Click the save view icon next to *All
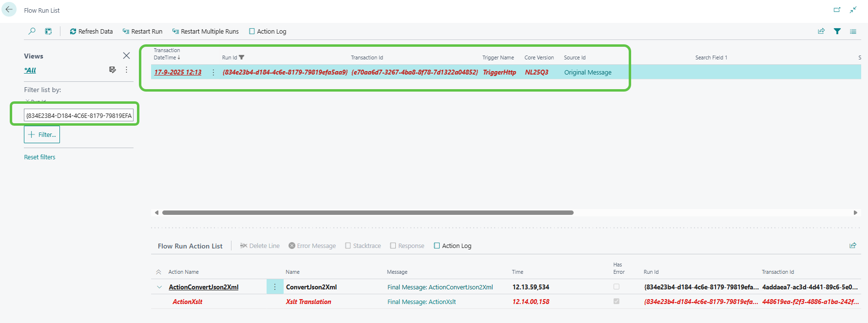 (x=113, y=70)
